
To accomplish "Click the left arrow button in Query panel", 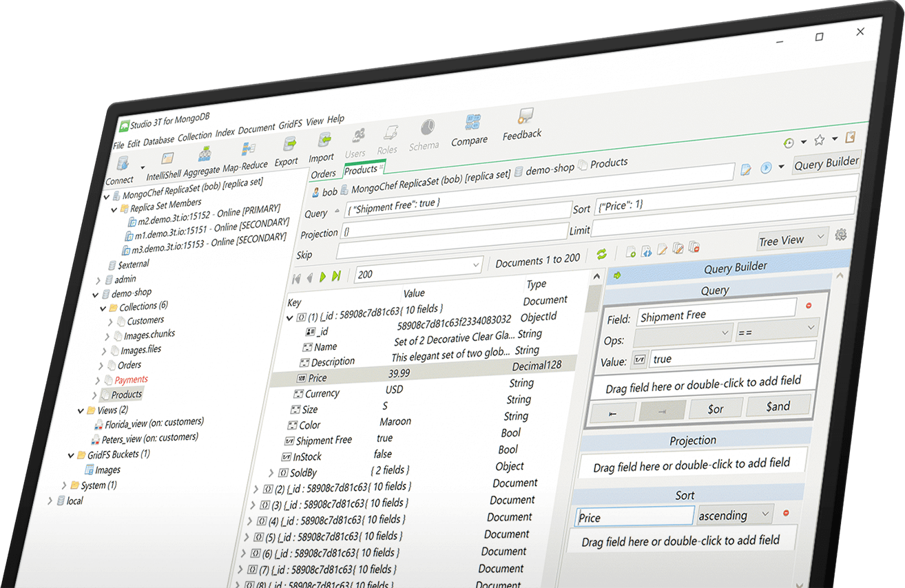I will (612, 412).
